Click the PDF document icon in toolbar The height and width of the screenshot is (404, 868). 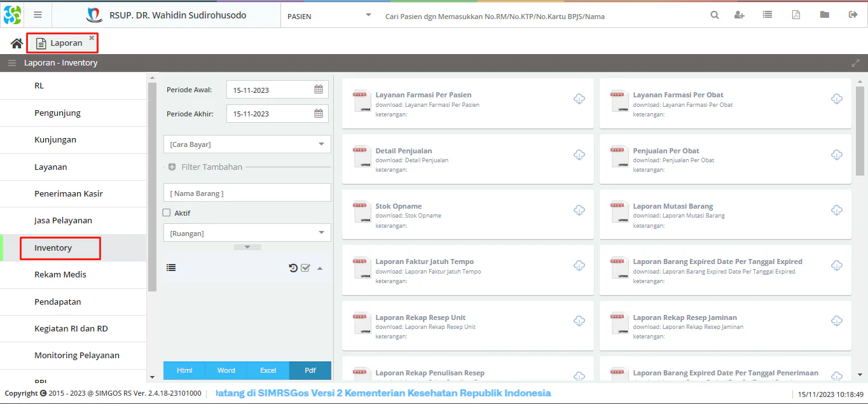(796, 15)
